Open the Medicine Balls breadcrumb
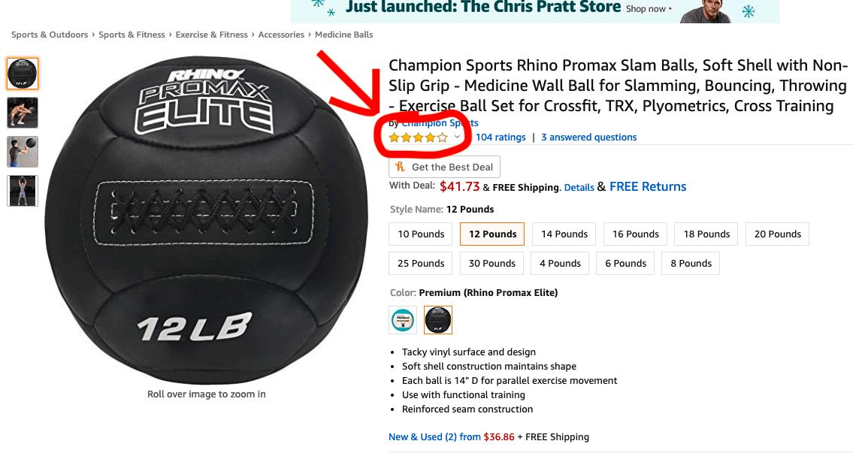The width and height of the screenshot is (868, 462). [x=343, y=35]
